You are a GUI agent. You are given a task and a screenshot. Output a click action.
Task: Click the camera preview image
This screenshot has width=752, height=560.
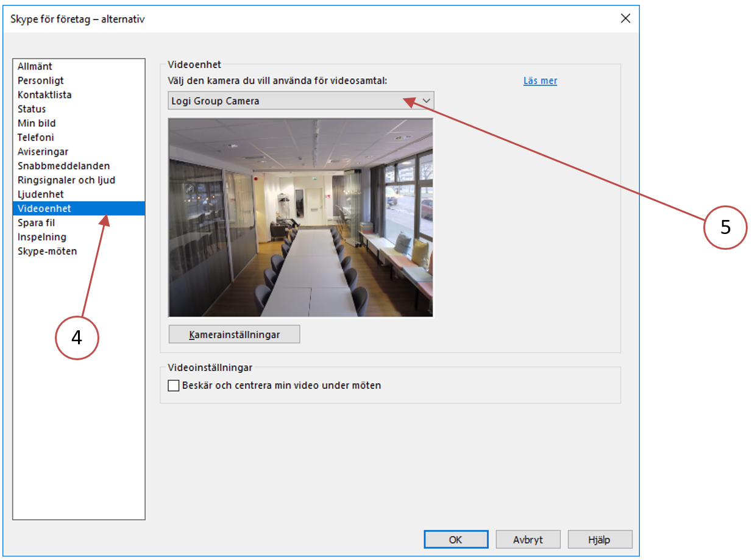click(300, 218)
